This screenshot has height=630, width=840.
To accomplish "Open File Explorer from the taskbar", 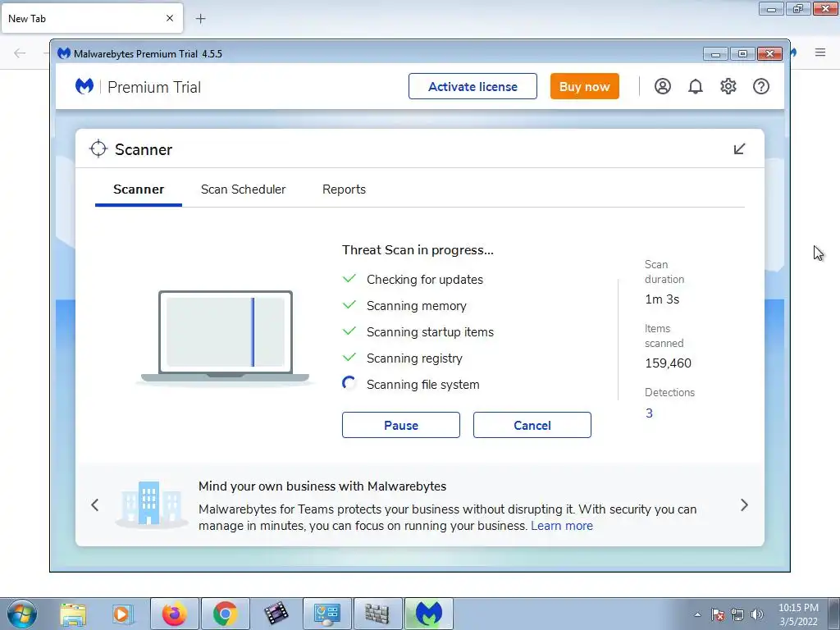I will pyautogui.click(x=73, y=614).
